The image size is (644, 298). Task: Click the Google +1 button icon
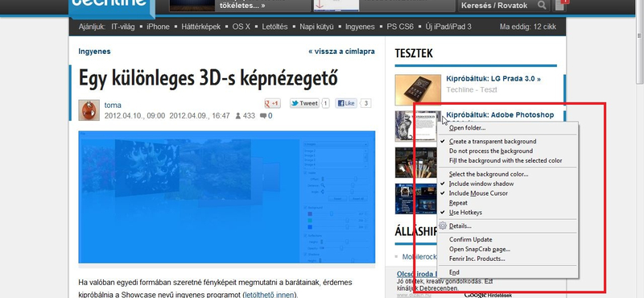[272, 103]
